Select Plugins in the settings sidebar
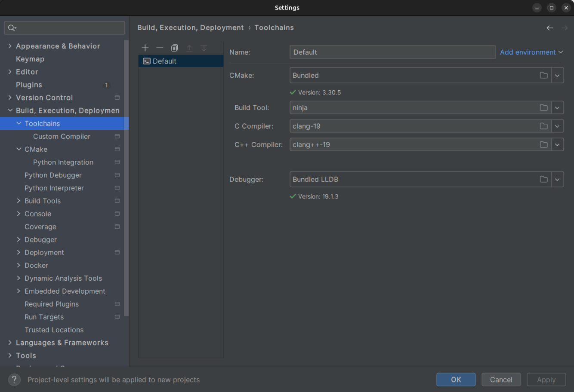 pyautogui.click(x=29, y=85)
